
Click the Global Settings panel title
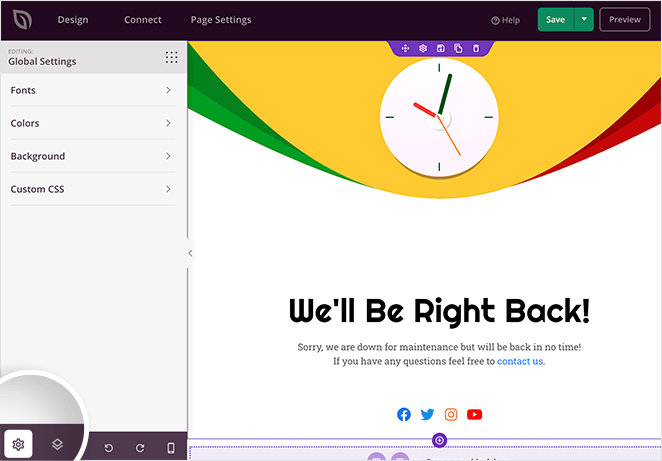(42, 62)
